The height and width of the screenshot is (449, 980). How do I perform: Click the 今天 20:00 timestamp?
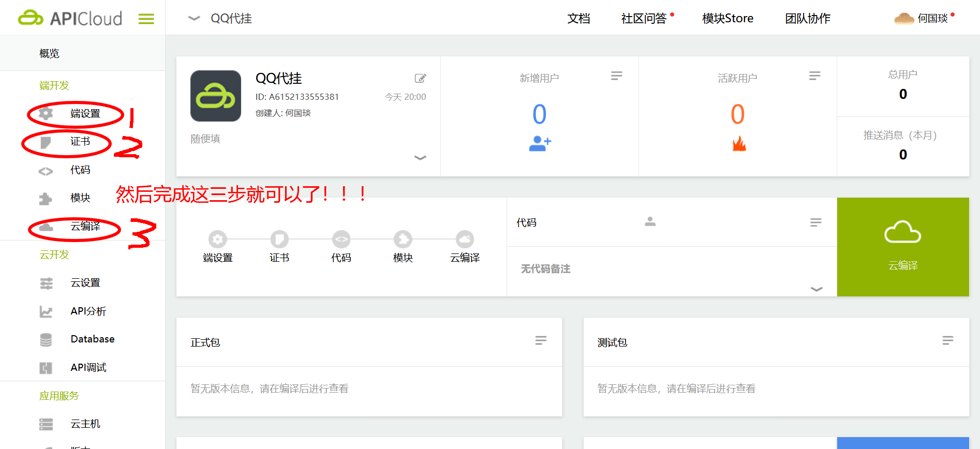[x=405, y=97]
